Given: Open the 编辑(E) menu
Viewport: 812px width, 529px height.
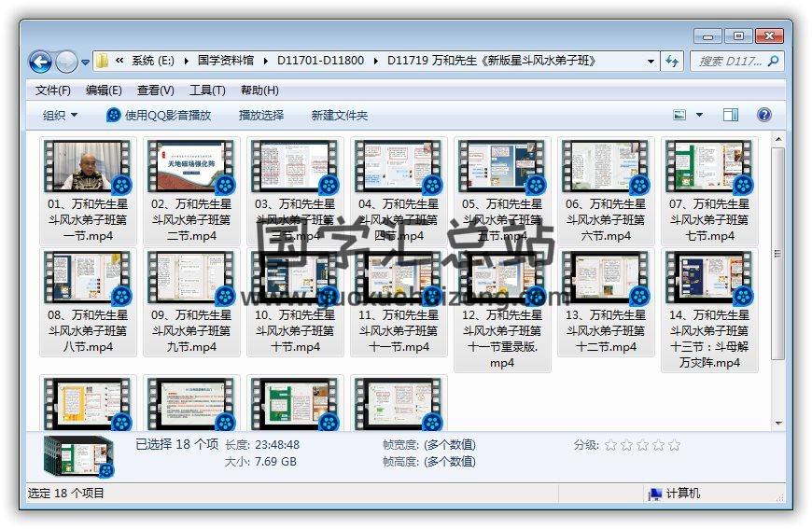Looking at the screenshot, I should (104, 90).
